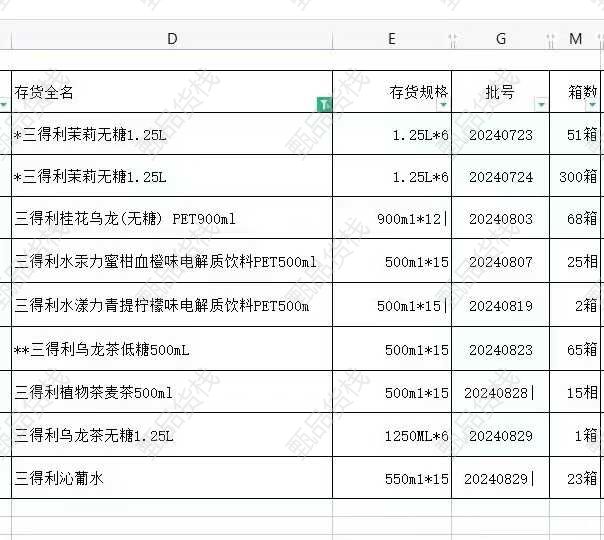The image size is (604, 540).
Task: Select cell 三得利植物茶麦茶500ml
Action: 172,392
